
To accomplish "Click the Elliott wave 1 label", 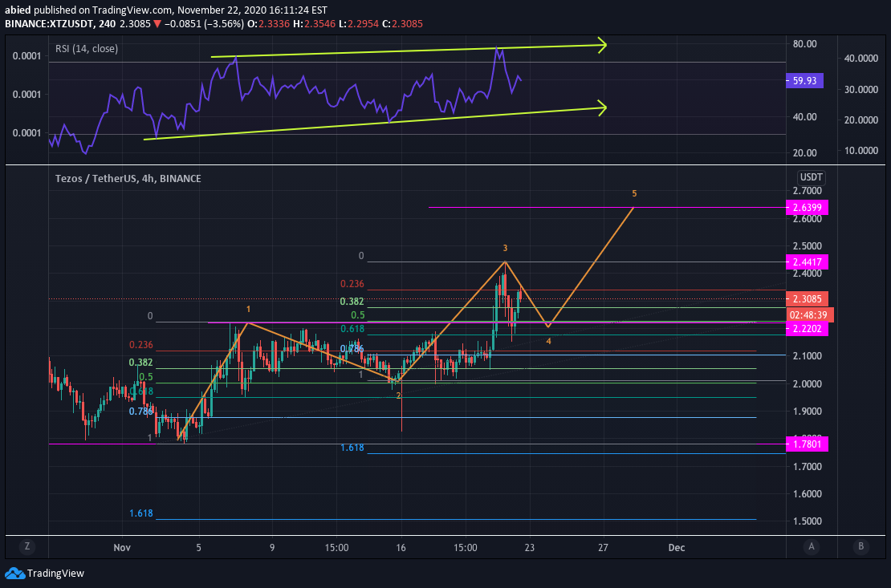I will tap(248, 310).
